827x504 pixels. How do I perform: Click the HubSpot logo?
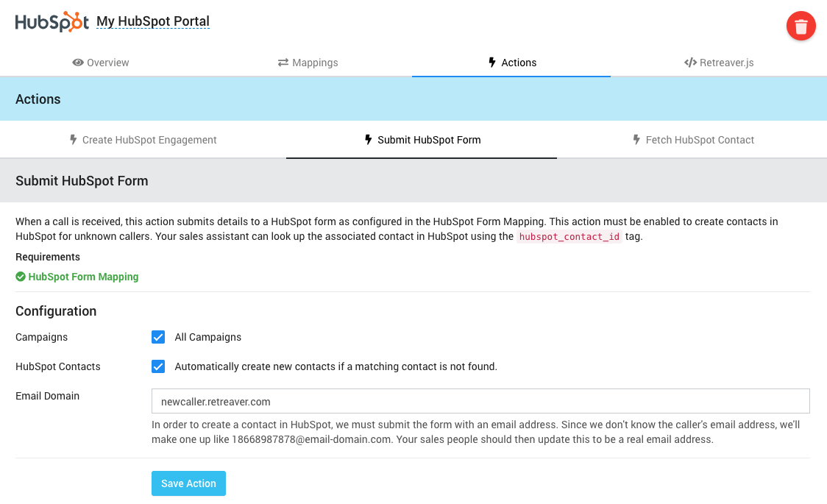pos(52,22)
